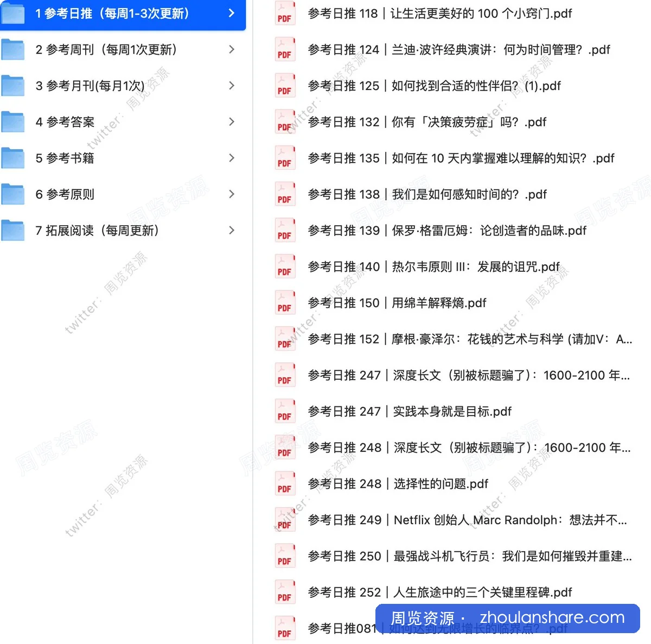Select PDF icon of 参考日推 138
The width and height of the screenshot is (651, 644).
click(285, 194)
